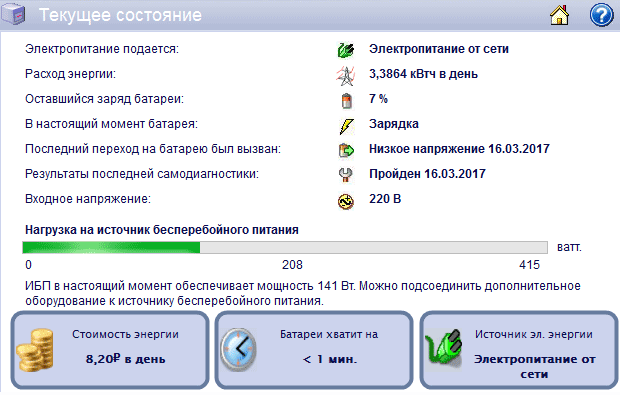This screenshot has width=620, height=395.
Task: Click the large green plug icon in power source card
Action: click(x=443, y=348)
